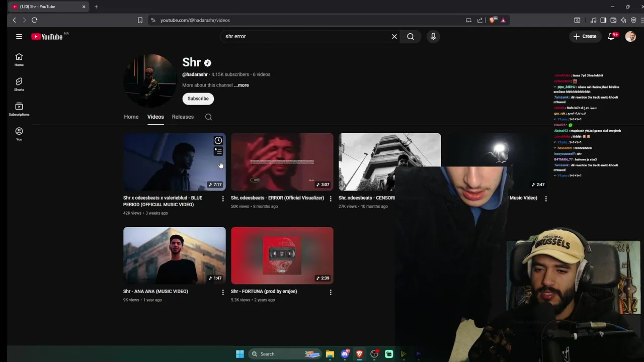Viewport: 644px width, 362px height.
Task: Add BLUE PERIOD video to queue
Action: click(218, 151)
